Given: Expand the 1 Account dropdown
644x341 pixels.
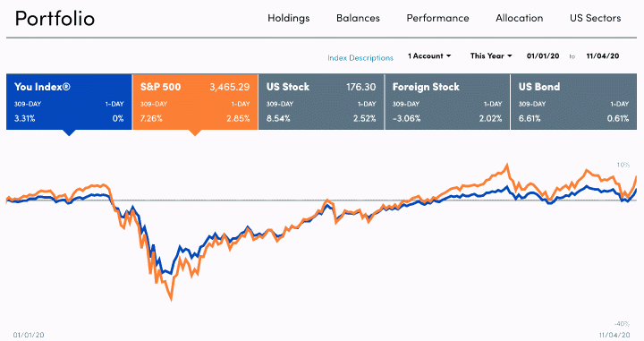Looking at the screenshot, I should (x=429, y=55).
